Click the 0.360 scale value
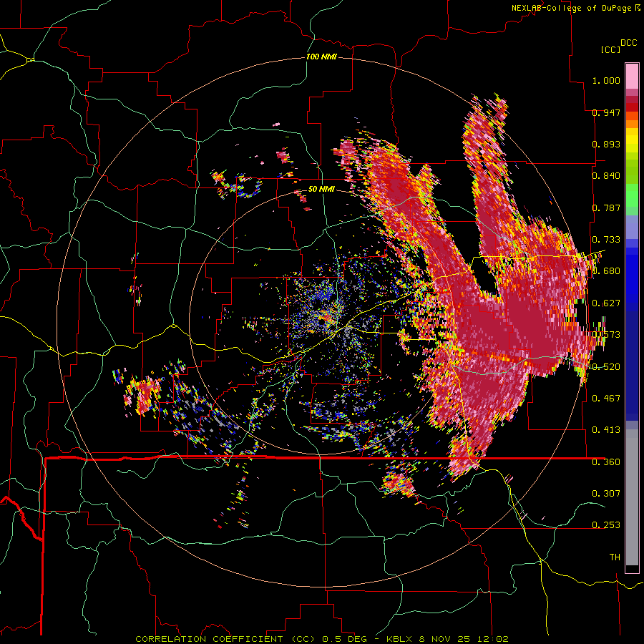 (606, 462)
